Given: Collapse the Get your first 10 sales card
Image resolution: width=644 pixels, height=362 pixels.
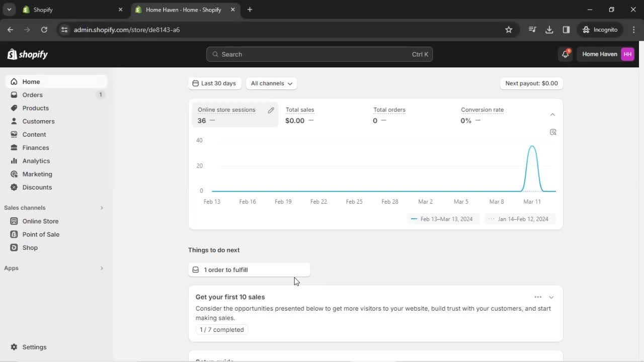Looking at the screenshot, I should tap(551, 297).
